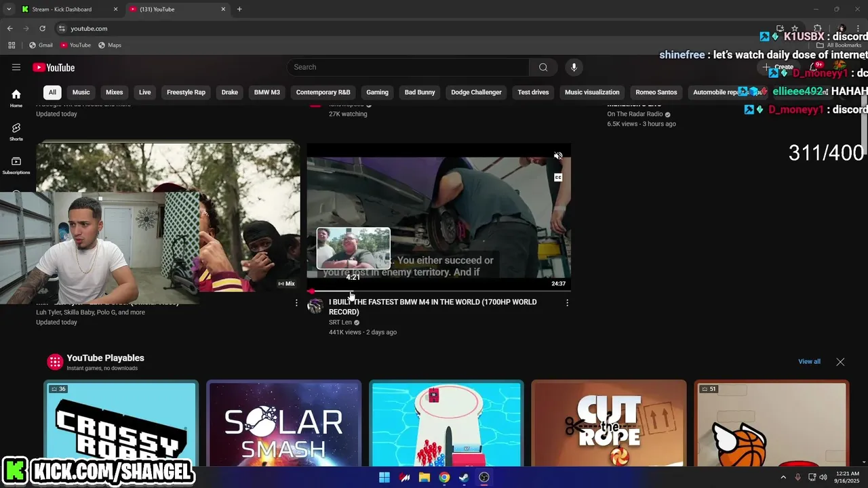Select the Drake filter chip
Screen dimensions: 868x488
pos(230,92)
